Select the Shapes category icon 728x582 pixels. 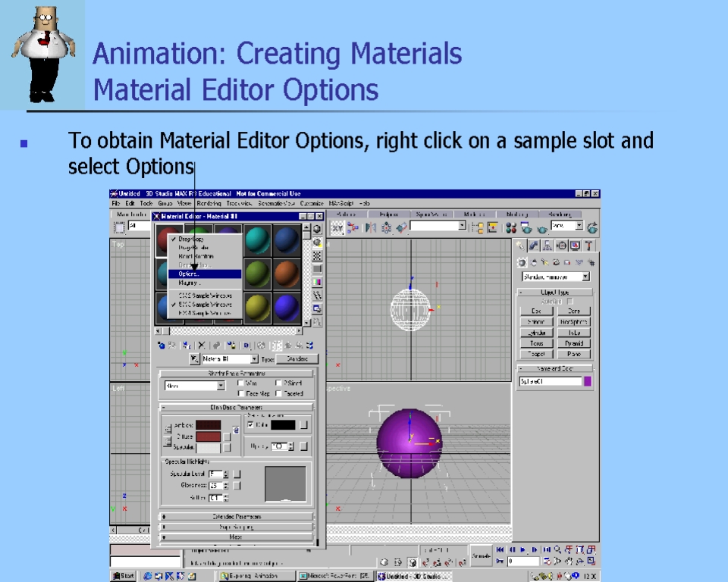(534, 263)
